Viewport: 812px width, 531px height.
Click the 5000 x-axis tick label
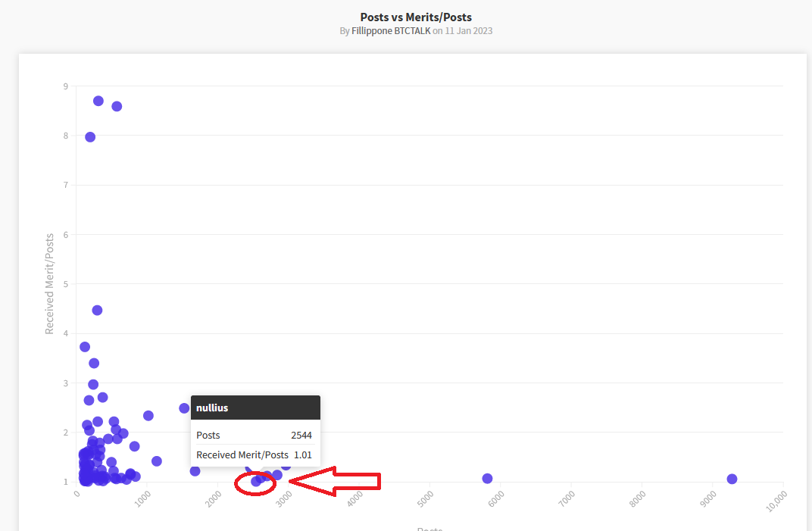pyautogui.click(x=426, y=500)
